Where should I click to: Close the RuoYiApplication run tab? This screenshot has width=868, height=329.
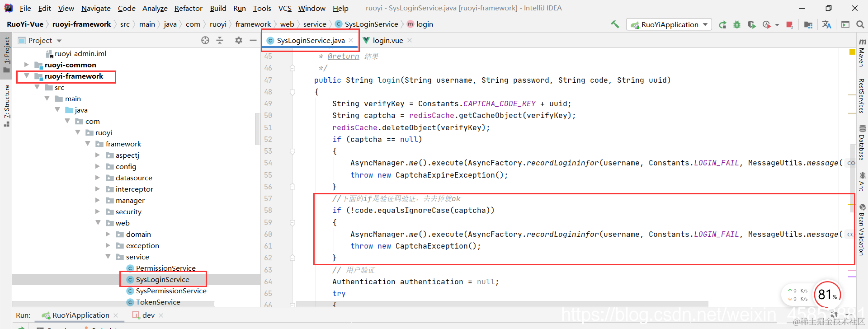click(x=116, y=315)
